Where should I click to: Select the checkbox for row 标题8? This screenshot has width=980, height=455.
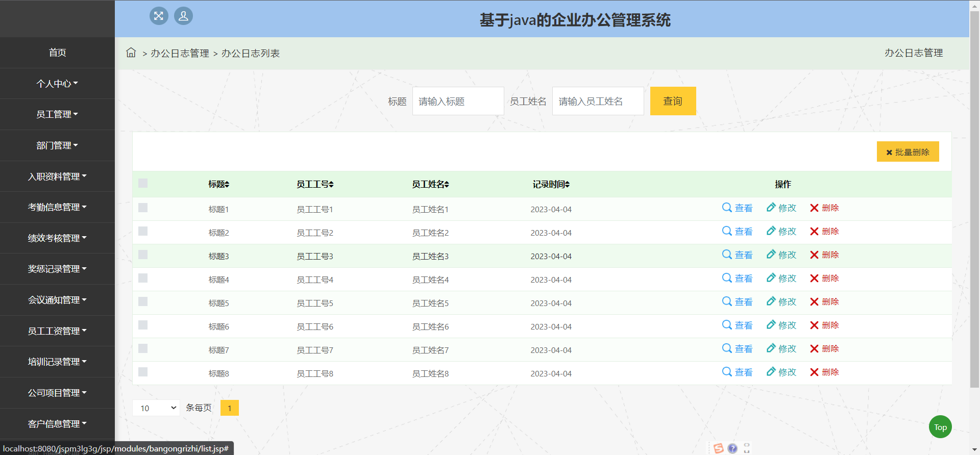143,372
